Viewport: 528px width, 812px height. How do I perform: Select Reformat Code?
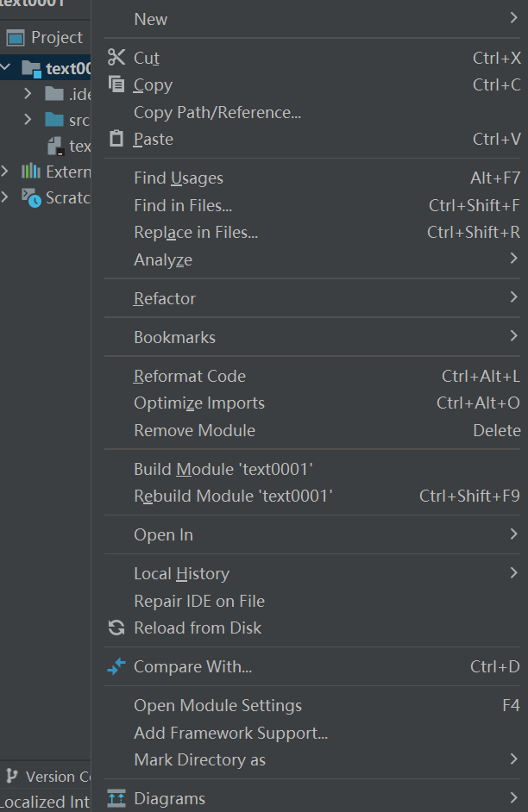point(190,376)
